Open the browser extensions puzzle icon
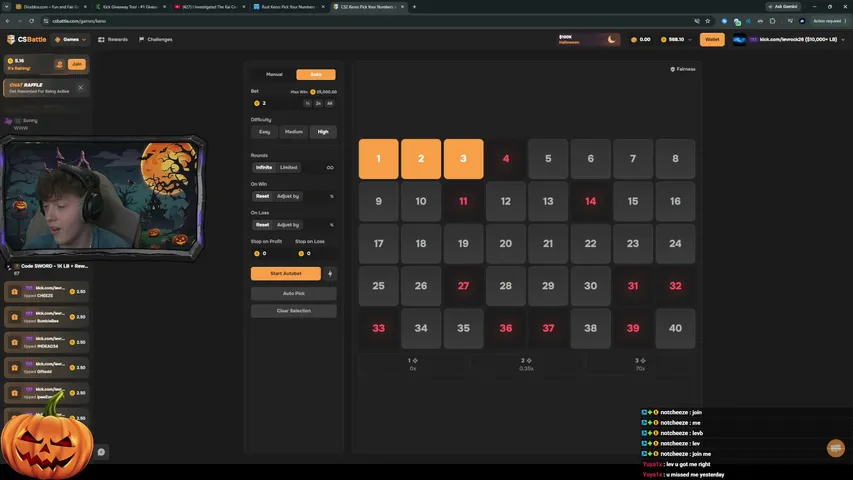 [772, 21]
